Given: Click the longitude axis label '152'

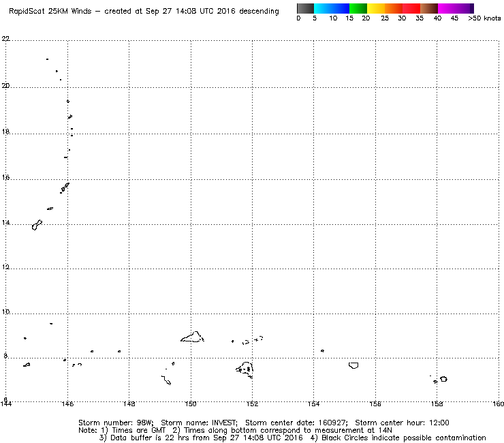Looking at the screenshot, I should 252,403.
